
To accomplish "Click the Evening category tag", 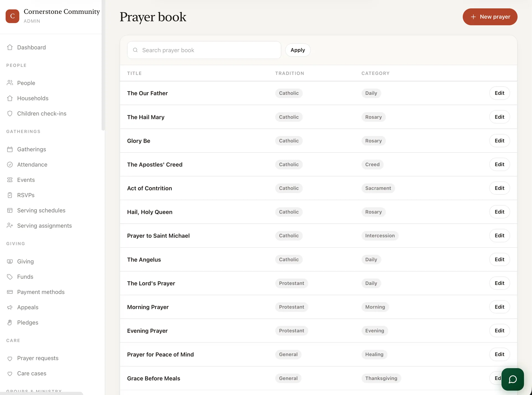I will [375, 330].
